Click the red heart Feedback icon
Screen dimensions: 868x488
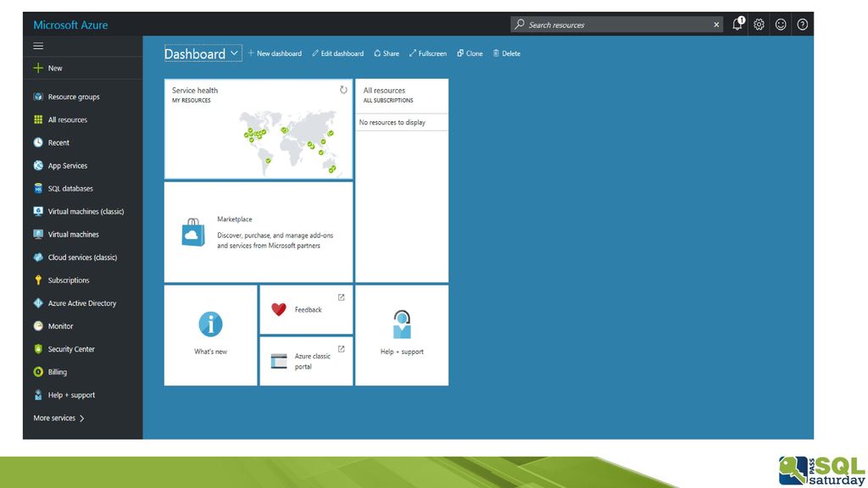[x=278, y=309]
